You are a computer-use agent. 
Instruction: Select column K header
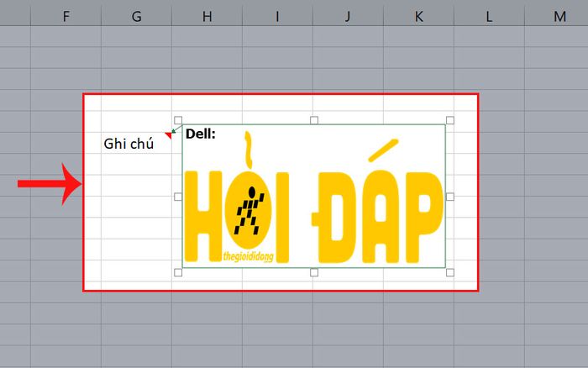[x=418, y=17]
